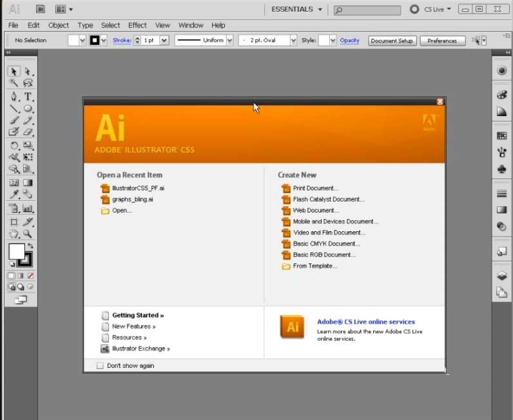Open the ESSENTIALS workspace dropdown

296,10
